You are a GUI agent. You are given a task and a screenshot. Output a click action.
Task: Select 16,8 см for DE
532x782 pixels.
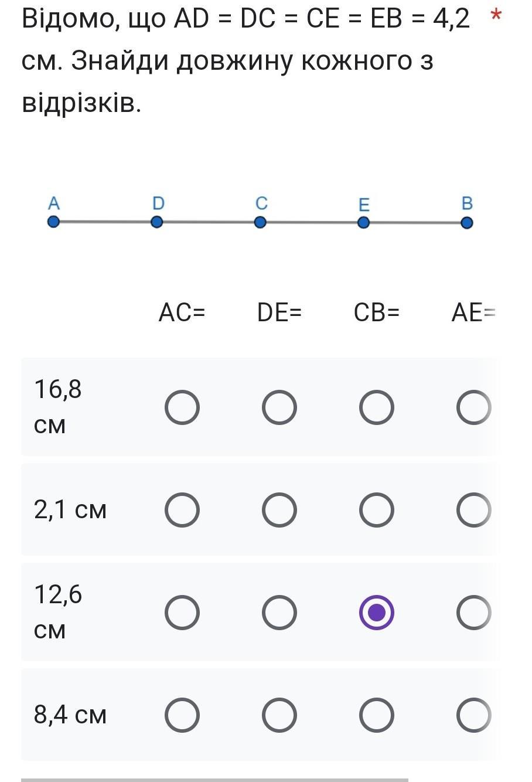tap(279, 407)
